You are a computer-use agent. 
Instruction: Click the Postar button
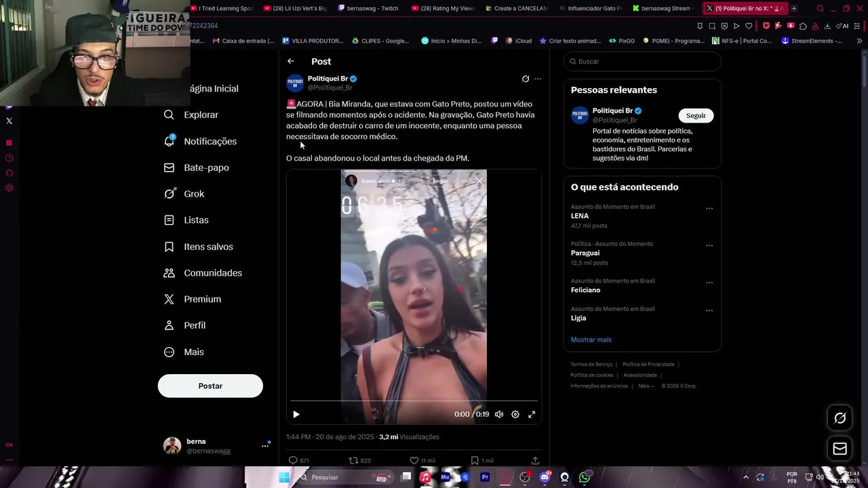point(210,386)
